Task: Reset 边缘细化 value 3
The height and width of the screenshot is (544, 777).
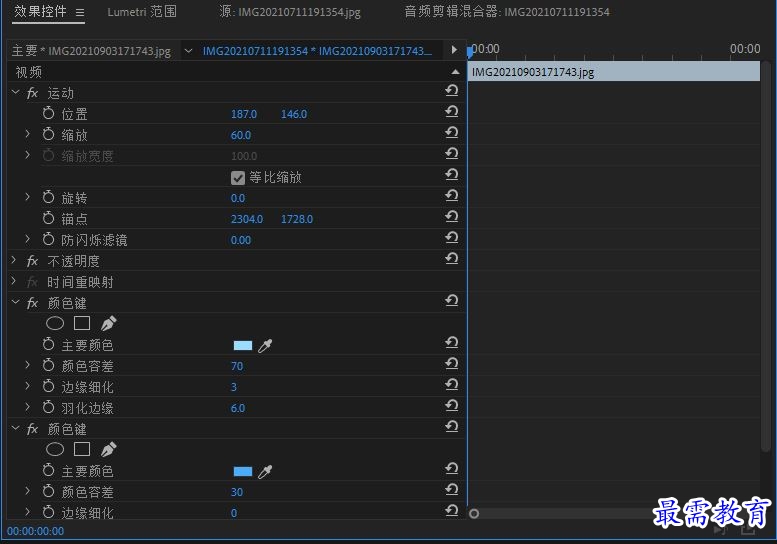Action: pyautogui.click(x=451, y=385)
